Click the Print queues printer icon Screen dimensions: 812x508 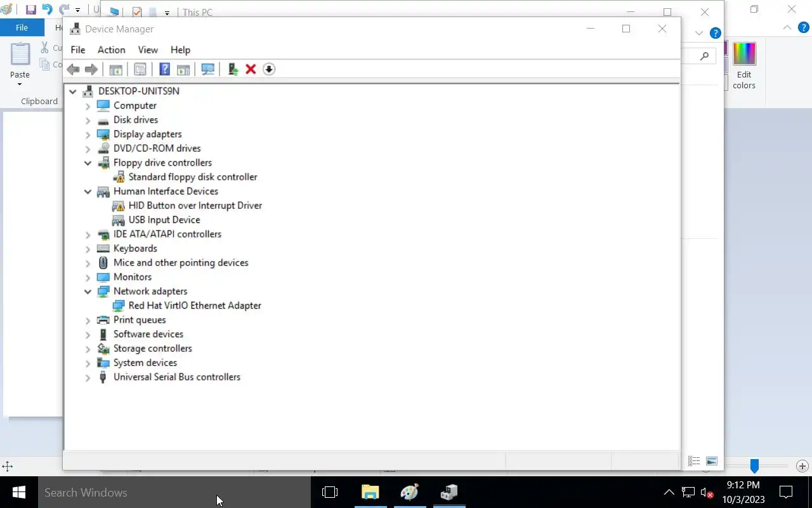click(103, 320)
